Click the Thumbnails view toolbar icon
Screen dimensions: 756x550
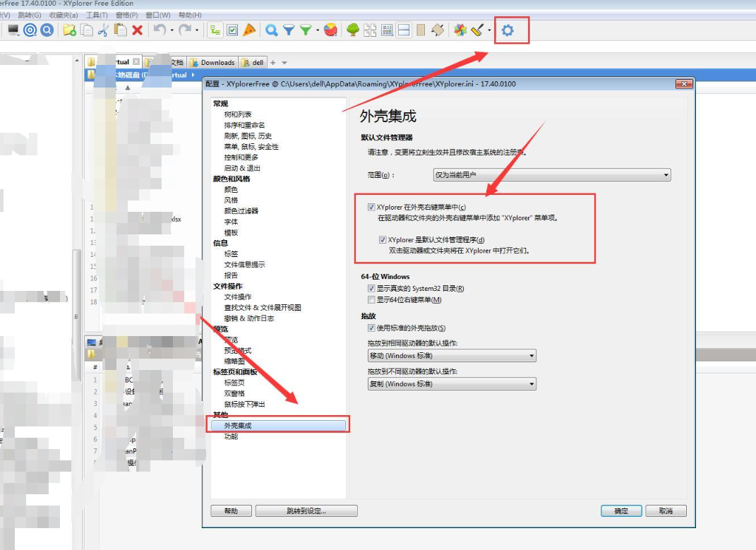(370, 30)
